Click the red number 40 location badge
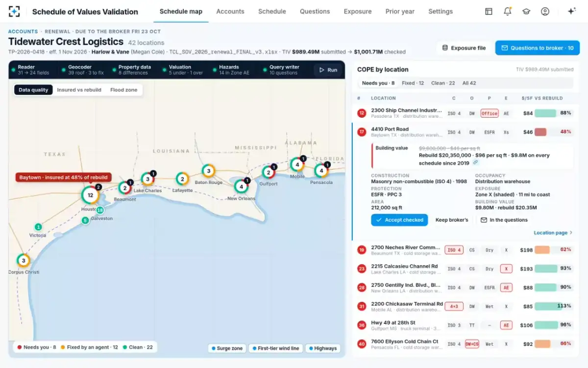588x368 pixels. [x=362, y=344]
